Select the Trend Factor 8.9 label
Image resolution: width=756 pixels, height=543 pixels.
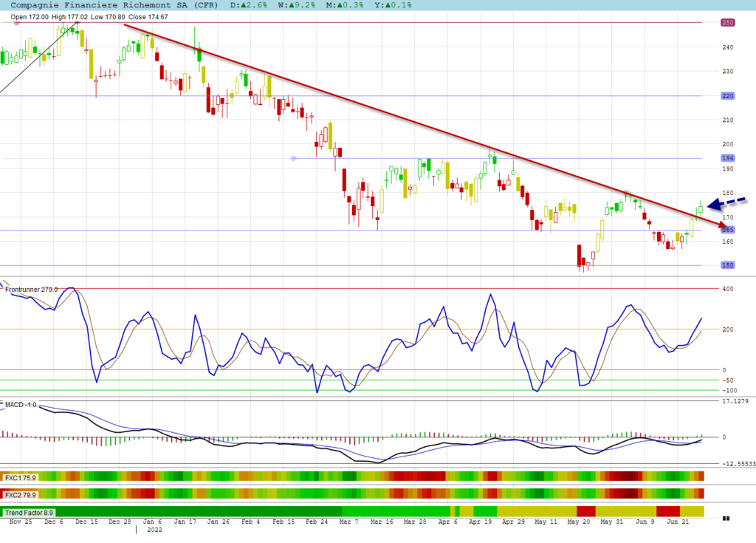29,513
